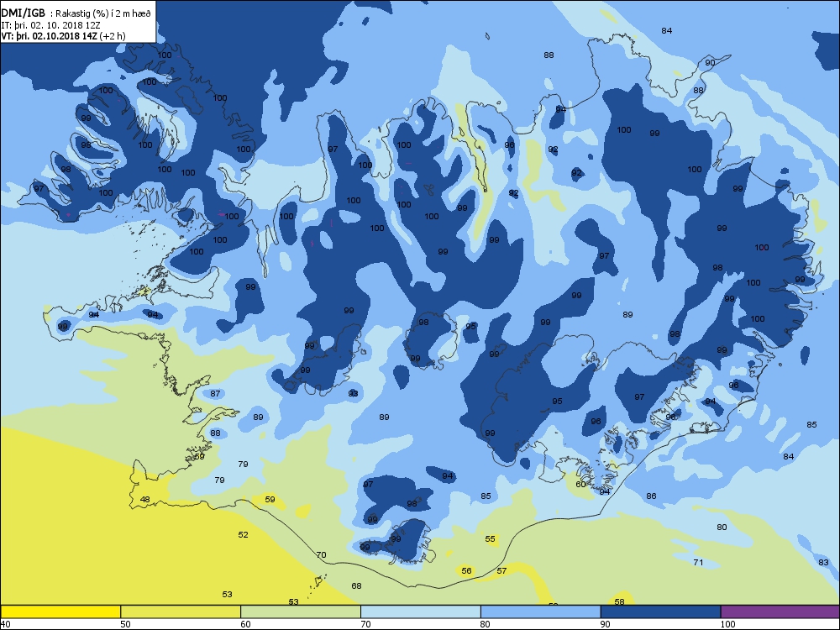Image resolution: width=840 pixels, height=630 pixels.
Task: Click the 'DMI/IGB : Rakastig (%) í 2 m hæð' title
Action: 76,14
